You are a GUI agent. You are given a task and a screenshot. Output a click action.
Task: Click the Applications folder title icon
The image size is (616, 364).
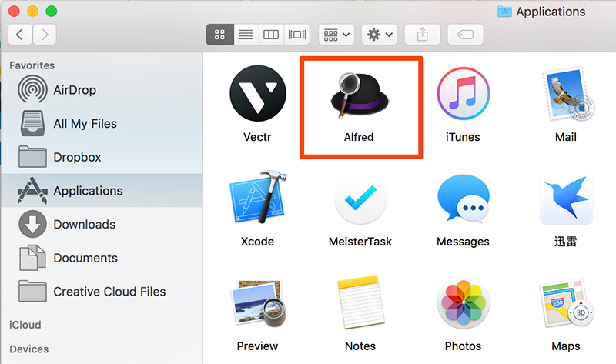click(x=504, y=12)
